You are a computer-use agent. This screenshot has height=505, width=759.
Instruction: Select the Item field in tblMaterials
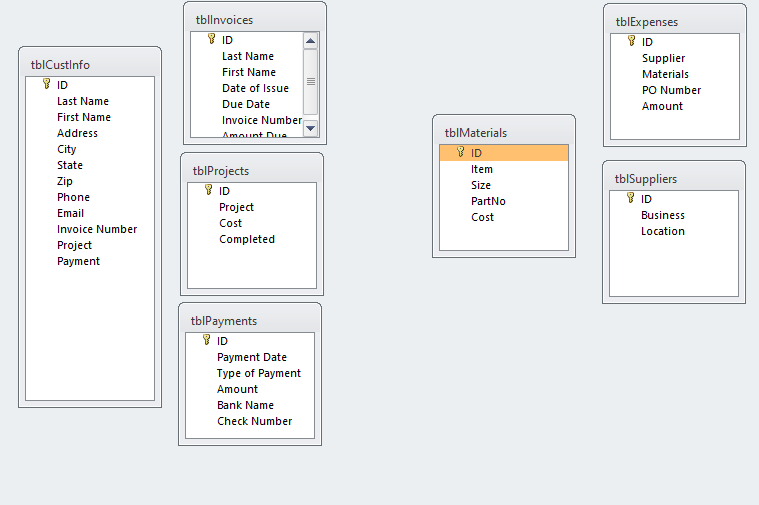504,169
